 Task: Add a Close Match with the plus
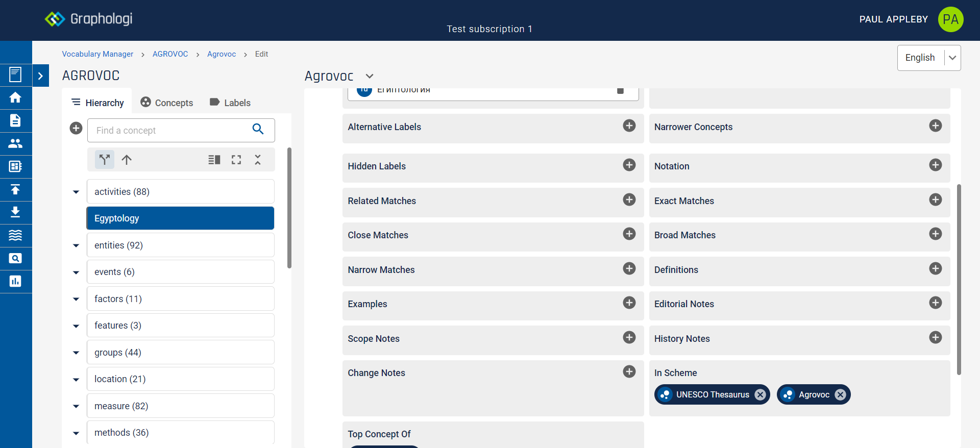[629, 234]
